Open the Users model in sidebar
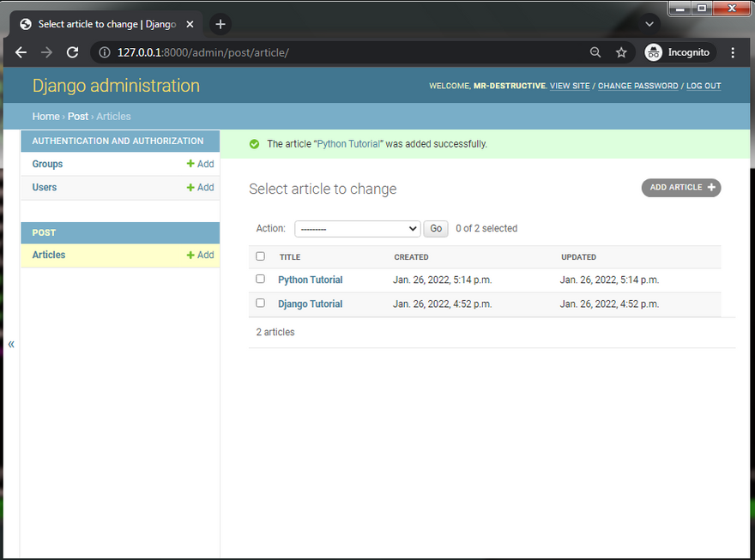The image size is (755, 560). pyautogui.click(x=45, y=188)
